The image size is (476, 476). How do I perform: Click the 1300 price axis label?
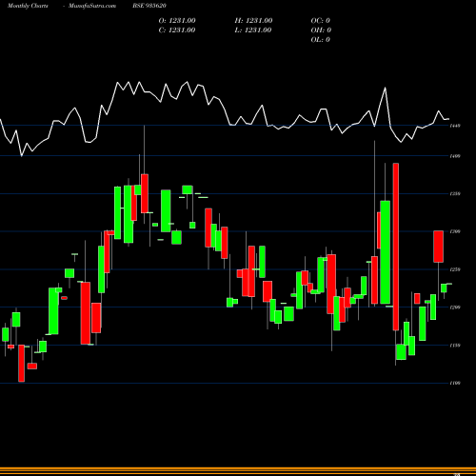pos(455,231)
